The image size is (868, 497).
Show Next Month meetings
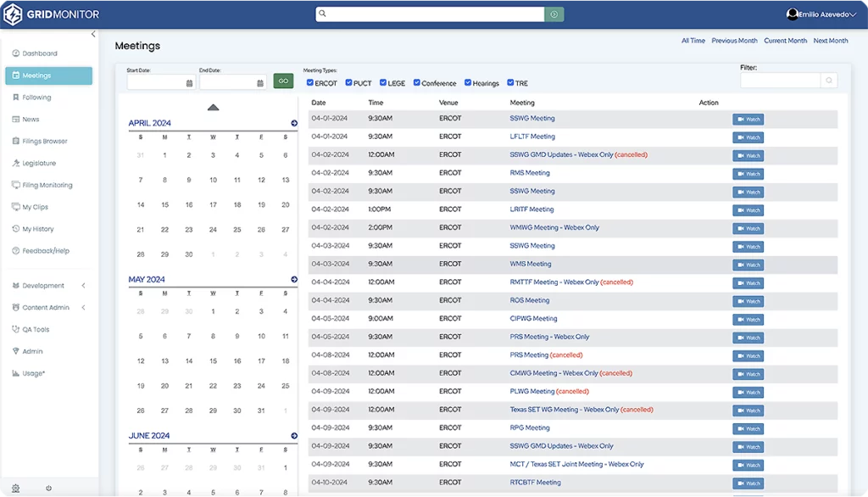(x=831, y=41)
